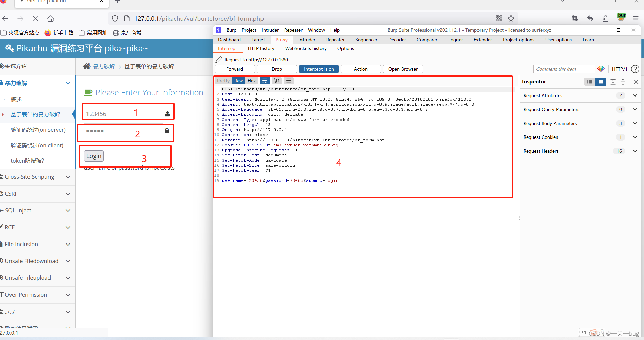The height and width of the screenshot is (340, 644).
Task: Open the Burp menu in menu bar
Action: point(231,30)
